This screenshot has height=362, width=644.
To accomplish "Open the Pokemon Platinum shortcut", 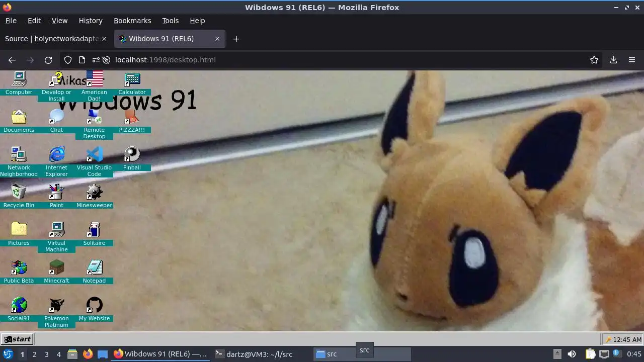I will click(x=56, y=312).
